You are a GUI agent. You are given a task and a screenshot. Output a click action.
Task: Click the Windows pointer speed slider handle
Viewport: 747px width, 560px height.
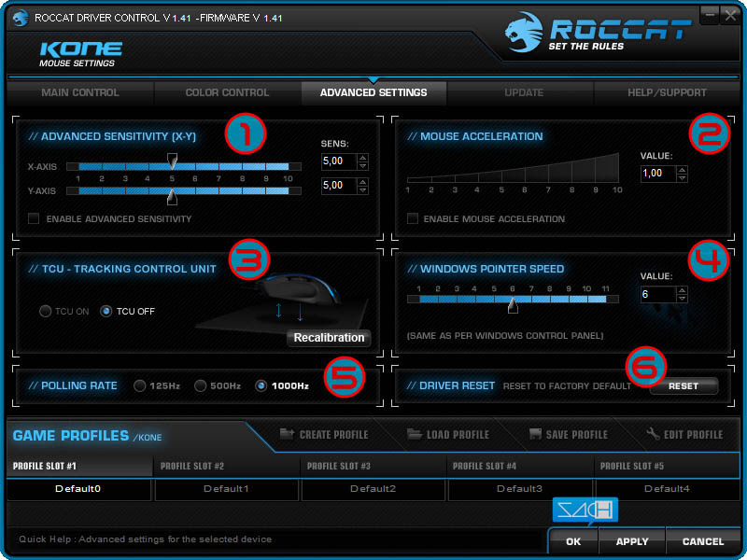(513, 305)
